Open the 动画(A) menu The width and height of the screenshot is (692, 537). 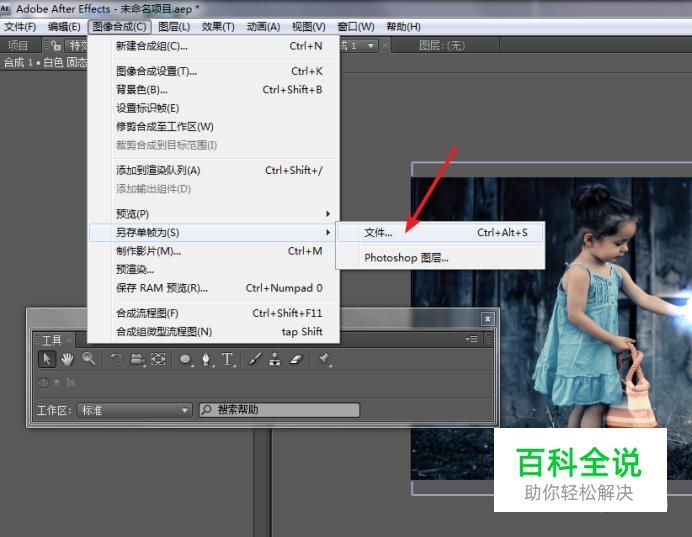click(263, 27)
